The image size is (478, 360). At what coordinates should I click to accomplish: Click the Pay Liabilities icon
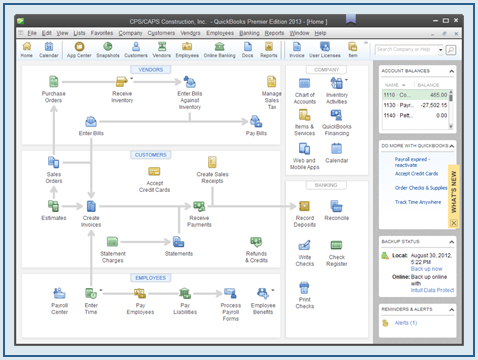coord(185,293)
